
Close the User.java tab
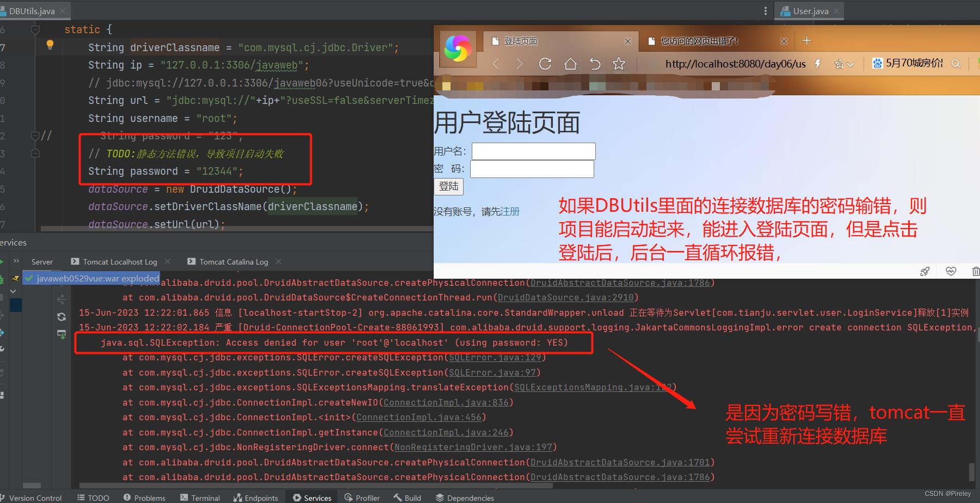(x=836, y=11)
